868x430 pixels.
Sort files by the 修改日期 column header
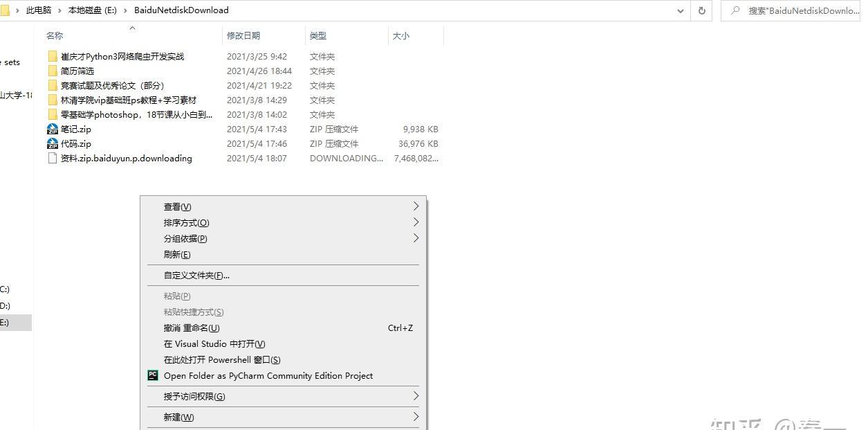(243, 35)
